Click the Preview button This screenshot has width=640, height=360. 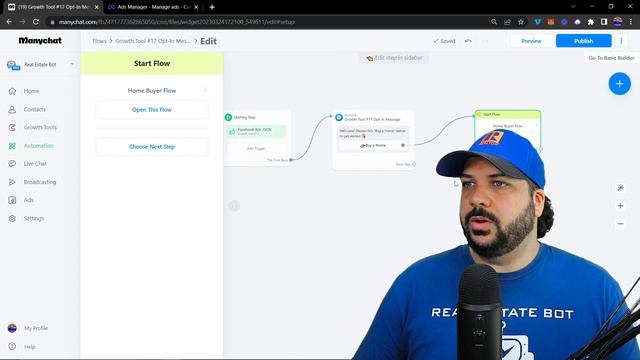[x=531, y=41]
